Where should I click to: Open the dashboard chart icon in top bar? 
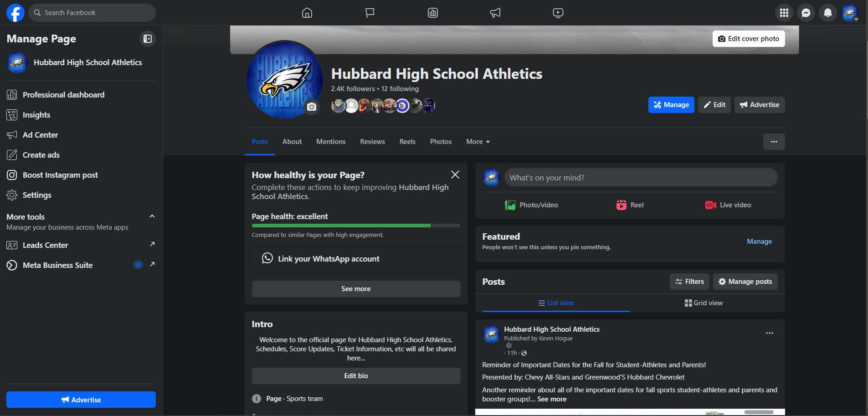click(433, 13)
